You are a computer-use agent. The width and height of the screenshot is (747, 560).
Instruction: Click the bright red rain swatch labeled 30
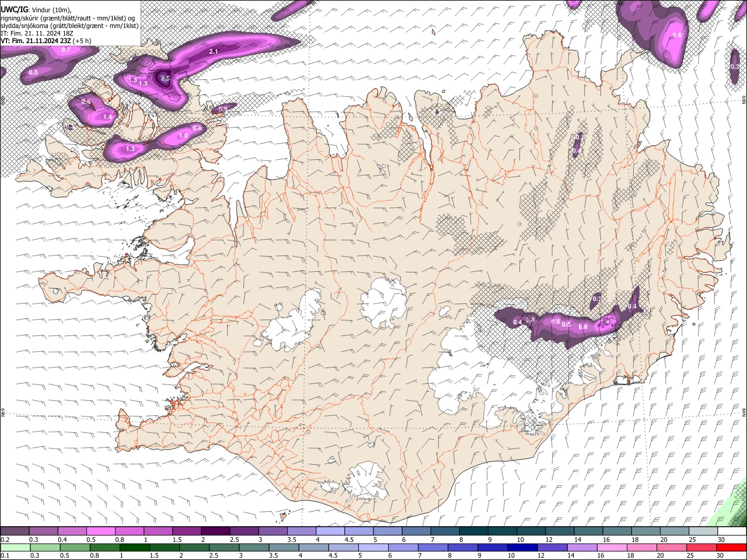(x=731, y=547)
